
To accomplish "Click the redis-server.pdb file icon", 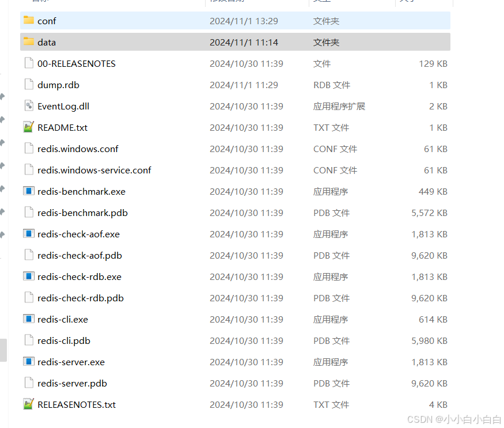I will point(29,382).
